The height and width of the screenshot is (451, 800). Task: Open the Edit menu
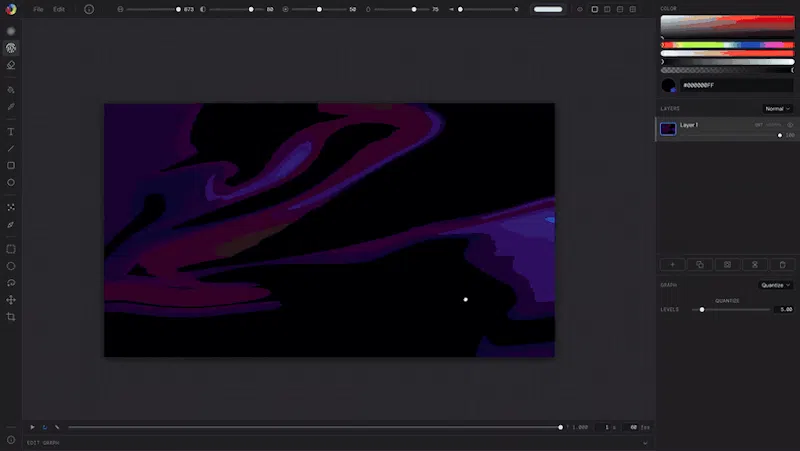tap(59, 9)
